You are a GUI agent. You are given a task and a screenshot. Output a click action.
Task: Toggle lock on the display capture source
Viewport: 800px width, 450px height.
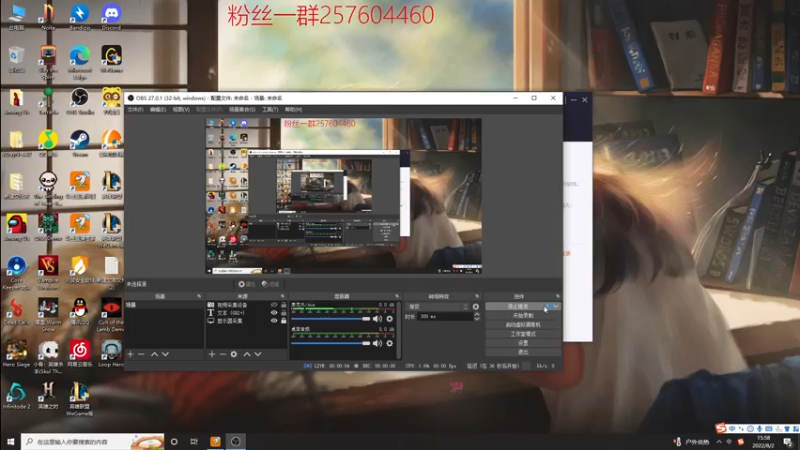tap(284, 321)
